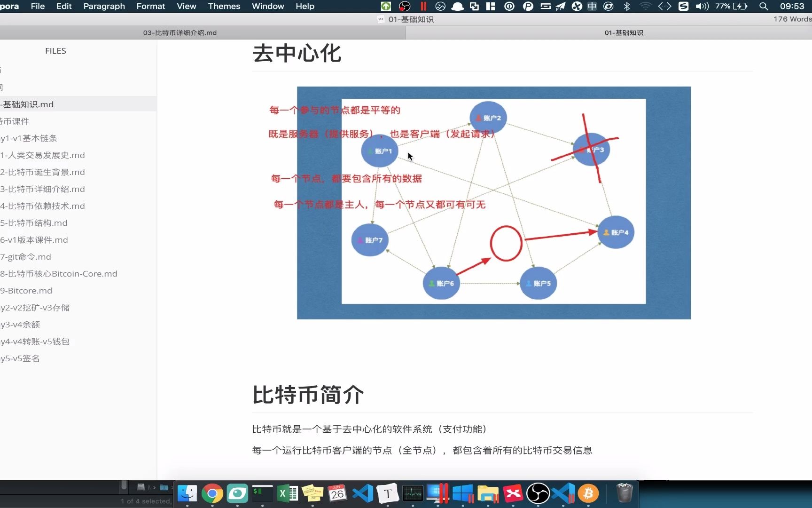Click the 176 Words counter
Viewport: 812px width, 508px height.
coord(793,19)
